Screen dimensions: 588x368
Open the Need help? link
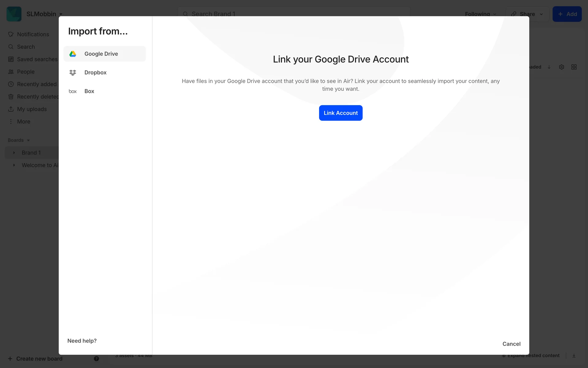[82, 341]
